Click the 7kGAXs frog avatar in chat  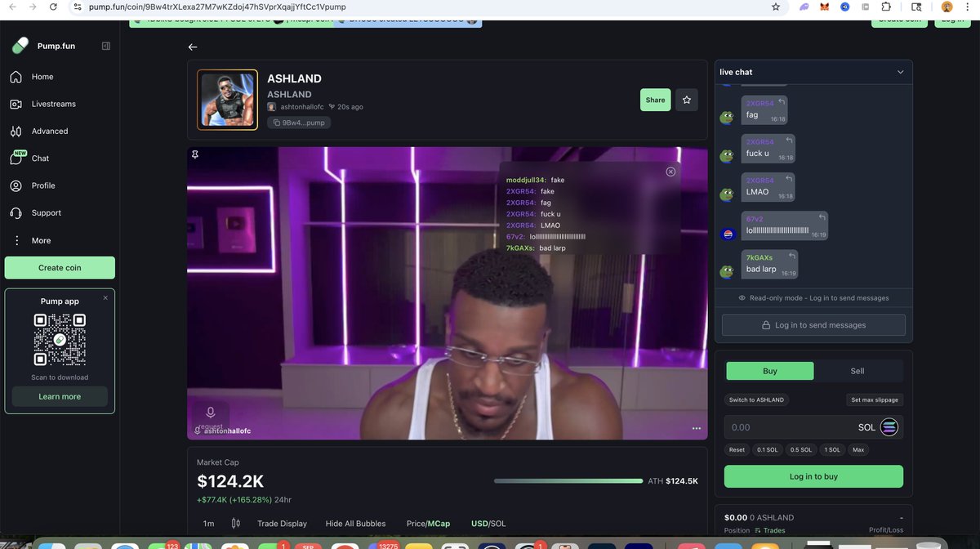(x=727, y=272)
